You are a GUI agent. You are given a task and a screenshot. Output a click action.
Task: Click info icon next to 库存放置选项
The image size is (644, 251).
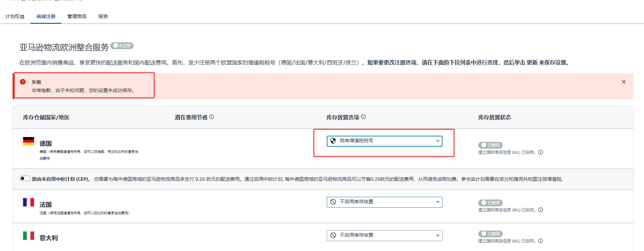(x=364, y=117)
